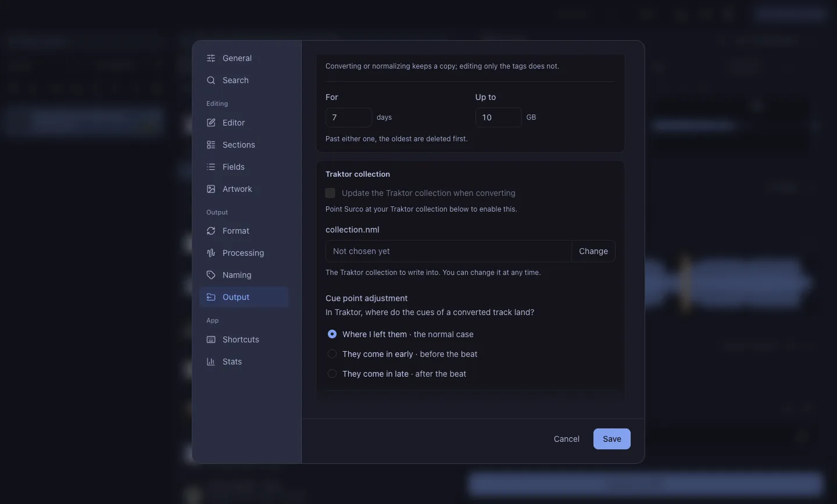This screenshot has height=504, width=837.
Task: Enable Update the Traktor collection checkbox
Action: (330, 193)
